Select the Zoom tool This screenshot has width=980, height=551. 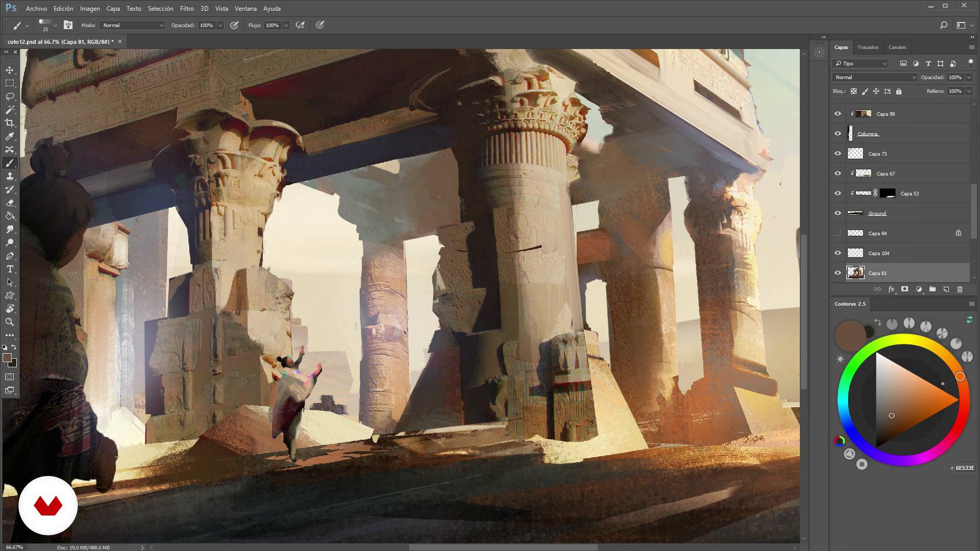coord(10,322)
